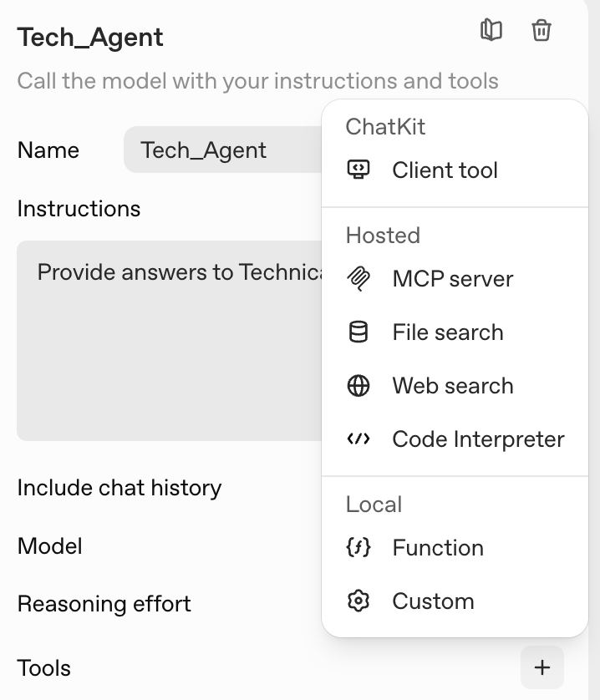Pick the File search text option
The image size is (600, 700).
448,332
